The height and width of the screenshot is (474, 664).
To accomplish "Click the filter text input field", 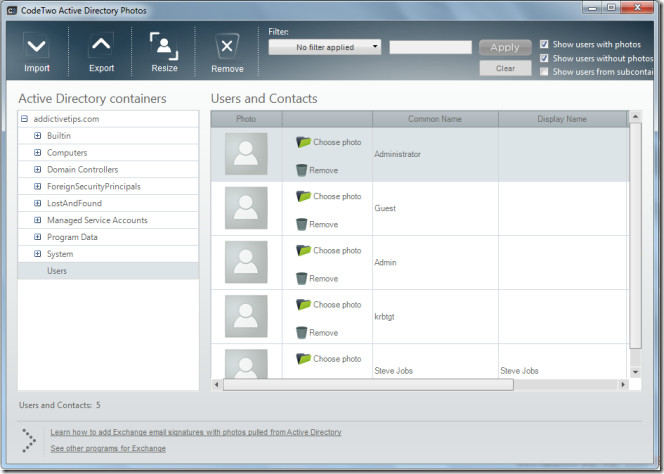I will [430, 47].
